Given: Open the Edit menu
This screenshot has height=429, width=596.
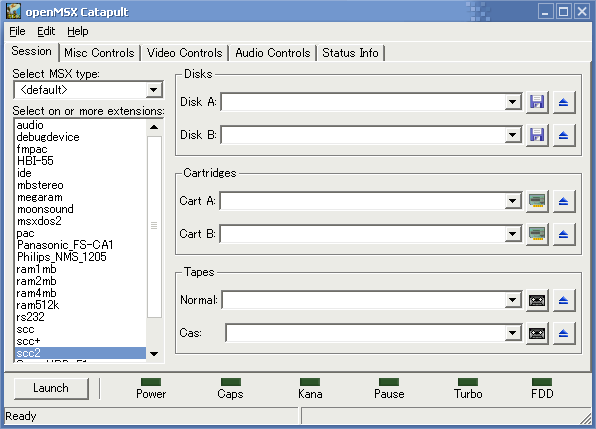Looking at the screenshot, I should [x=46, y=31].
